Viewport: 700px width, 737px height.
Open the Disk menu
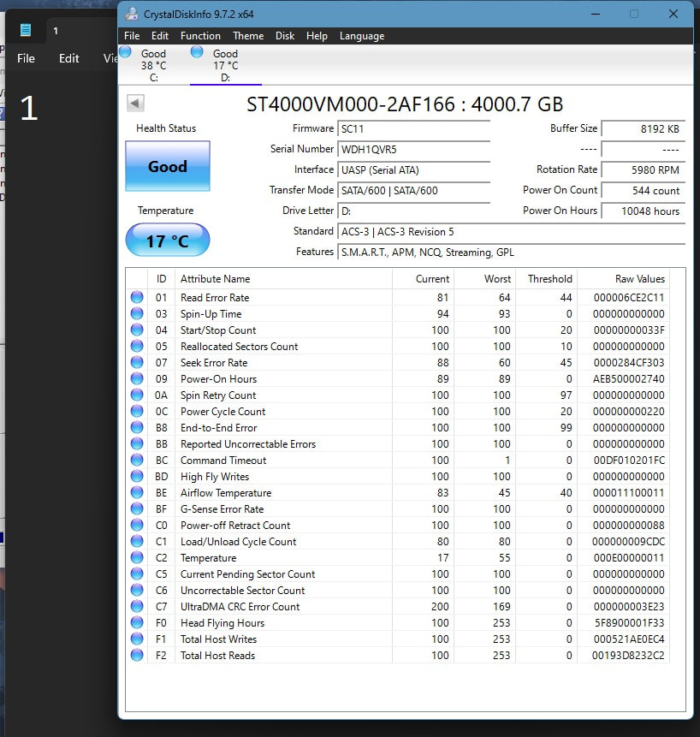coord(285,36)
